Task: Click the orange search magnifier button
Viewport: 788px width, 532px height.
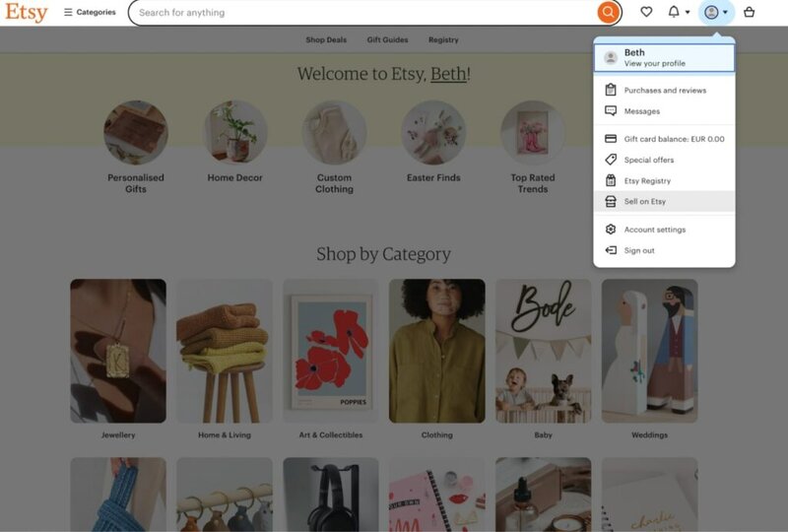Action: pyautogui.click(x=608, y=12)
